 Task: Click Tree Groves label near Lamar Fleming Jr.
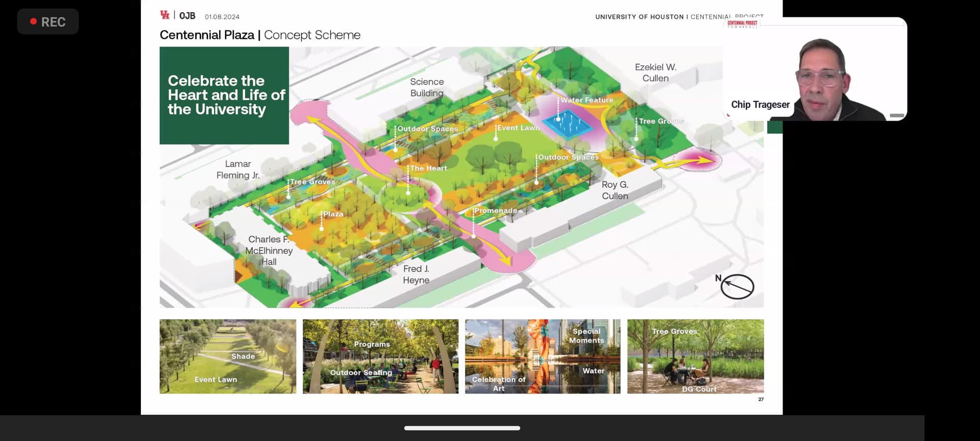click(312, 182)
